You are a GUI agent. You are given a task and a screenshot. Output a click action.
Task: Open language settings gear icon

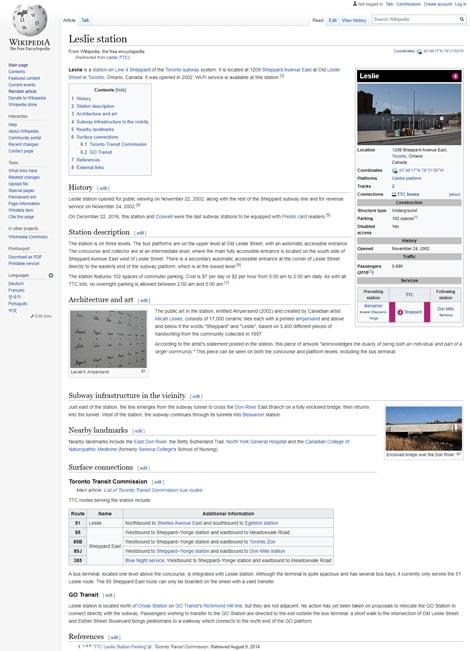click(x=51, y=275)
